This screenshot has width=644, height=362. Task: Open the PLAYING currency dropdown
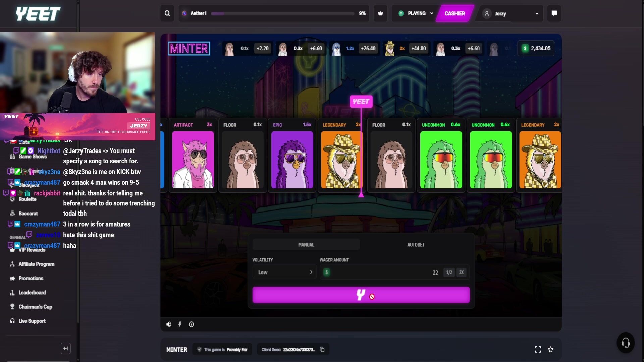pos(416,13)
